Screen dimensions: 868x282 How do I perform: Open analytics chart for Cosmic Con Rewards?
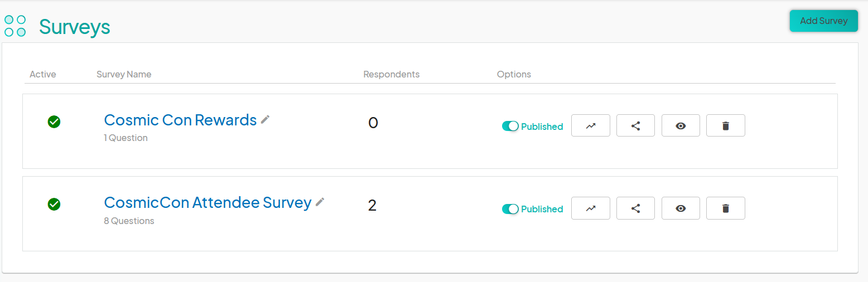click(591, 125)
